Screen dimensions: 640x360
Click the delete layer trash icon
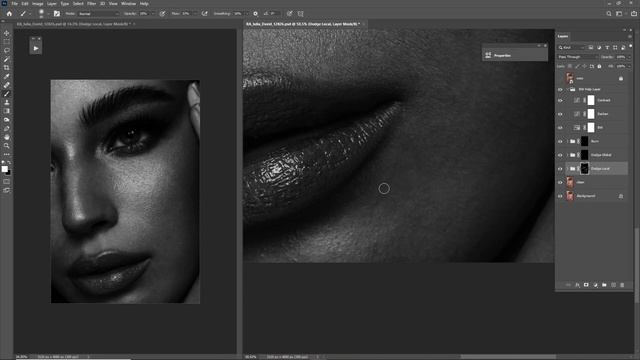pyautogui.click(x=622, y=285)
